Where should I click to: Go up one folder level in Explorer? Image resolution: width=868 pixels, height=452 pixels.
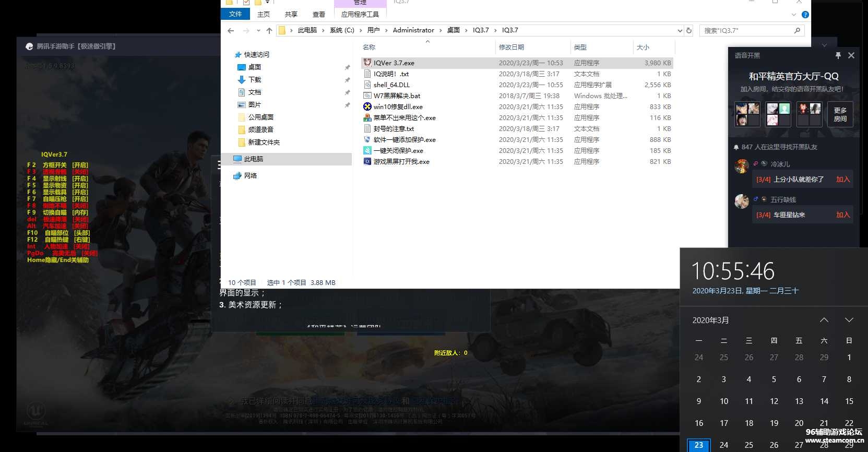tap(269, 30)
